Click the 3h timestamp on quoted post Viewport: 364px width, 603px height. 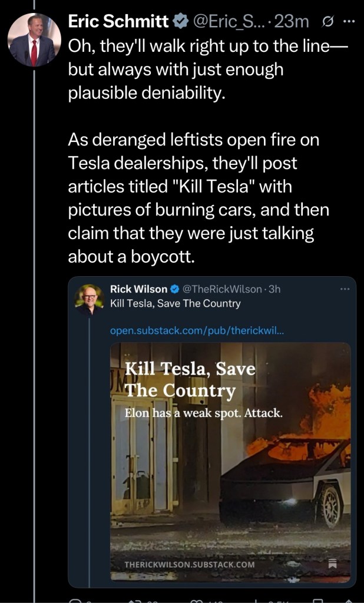click(274, 289)
